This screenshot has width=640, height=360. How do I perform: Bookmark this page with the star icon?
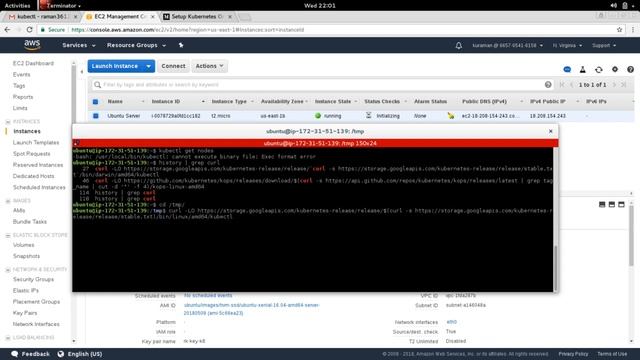click(x=619, y=29)
